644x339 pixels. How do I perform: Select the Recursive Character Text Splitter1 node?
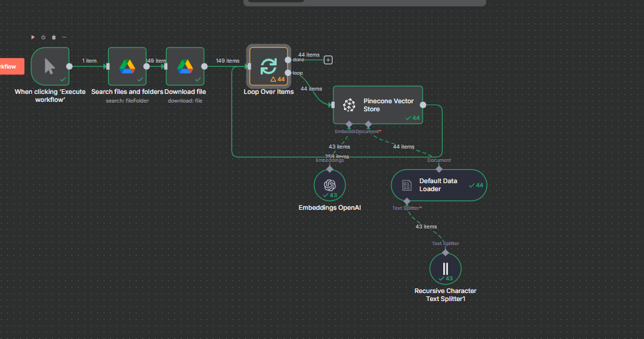pos(445,269)
